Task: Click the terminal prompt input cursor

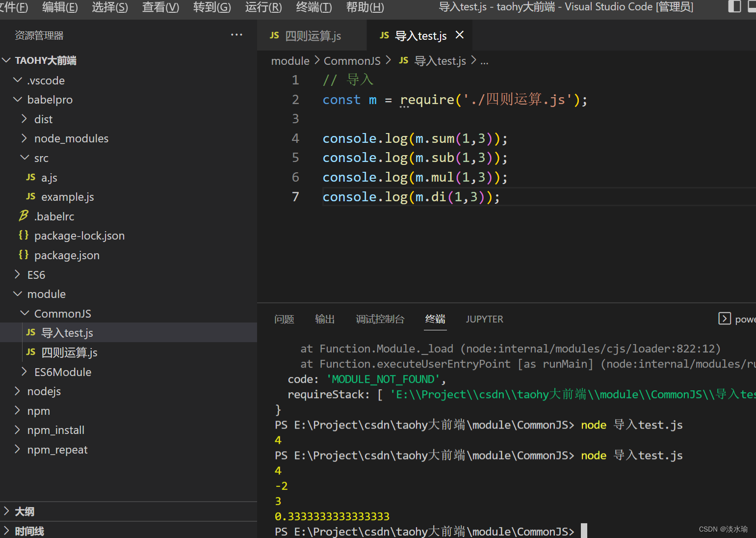Action: [584, 531]
